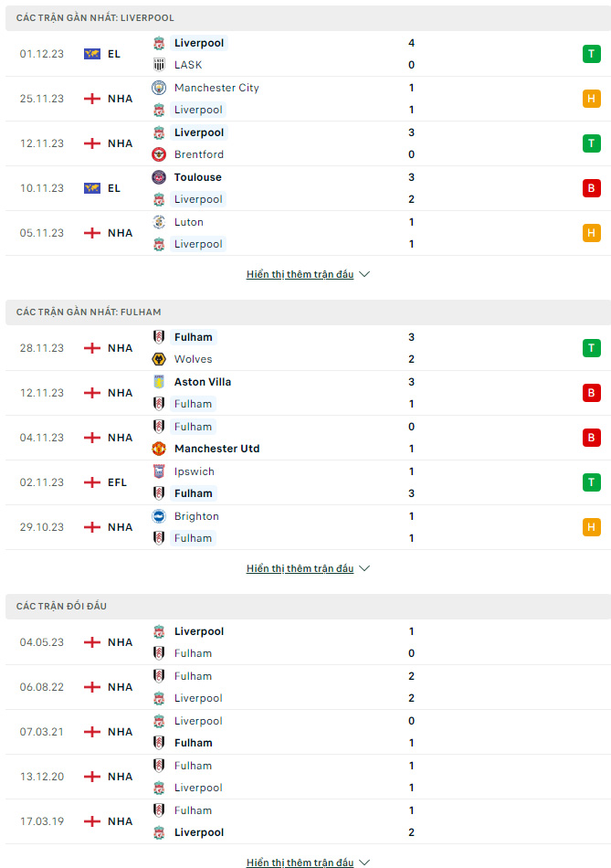Click the Brighton club crest icon

159,516
